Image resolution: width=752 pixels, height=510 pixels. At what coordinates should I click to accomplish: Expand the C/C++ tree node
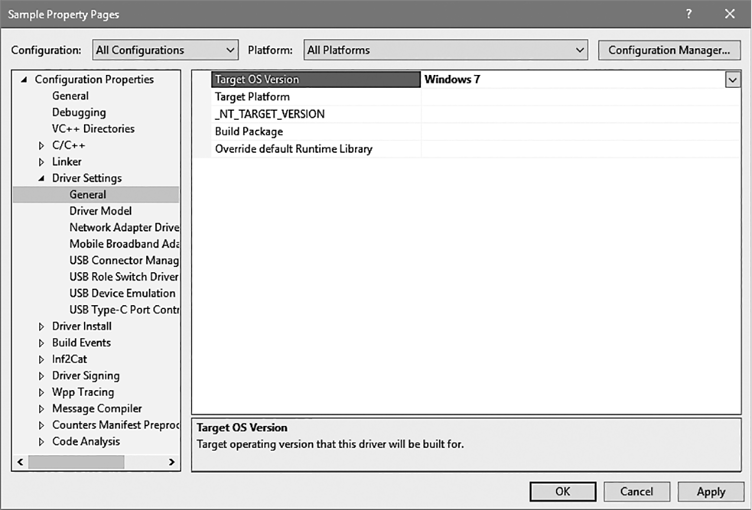(x=41, y=145)
